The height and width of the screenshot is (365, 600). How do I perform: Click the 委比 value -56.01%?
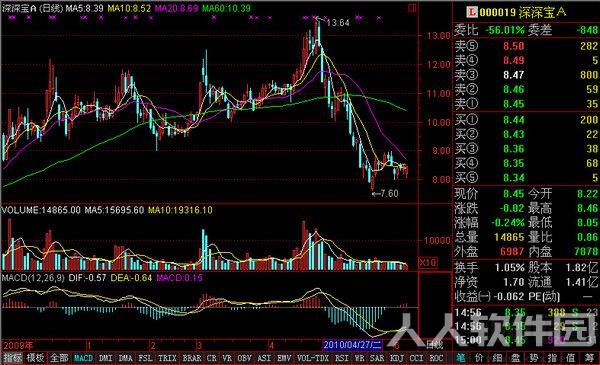[x=505, y=30]
